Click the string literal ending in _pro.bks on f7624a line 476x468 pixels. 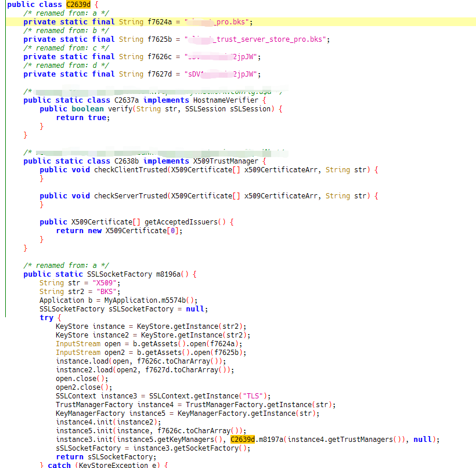(x=217, y=22)
